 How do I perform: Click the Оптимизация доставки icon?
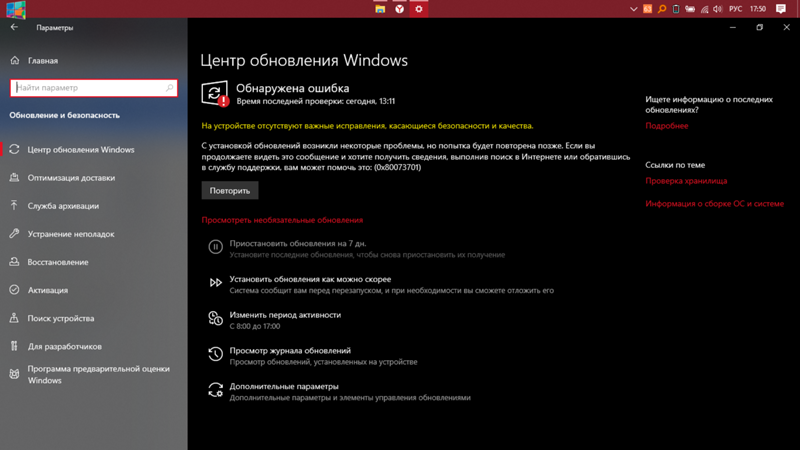click(x=14, y=178)
